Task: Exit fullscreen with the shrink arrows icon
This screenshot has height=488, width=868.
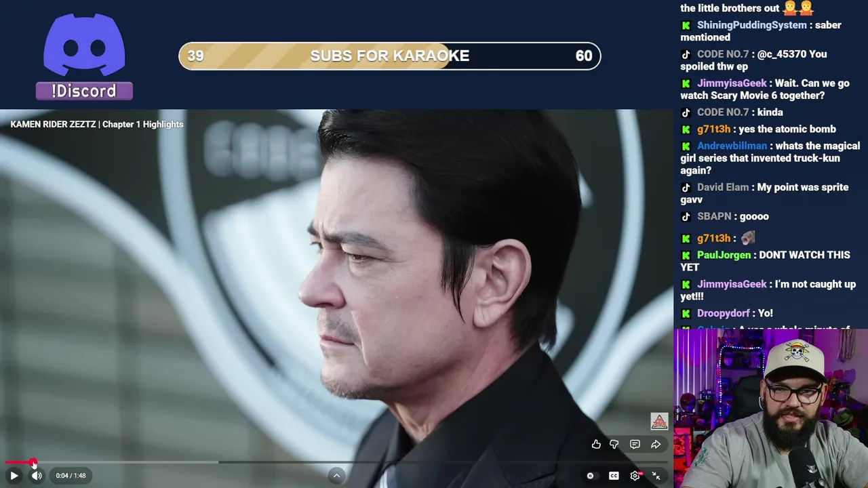Action: 656,476
